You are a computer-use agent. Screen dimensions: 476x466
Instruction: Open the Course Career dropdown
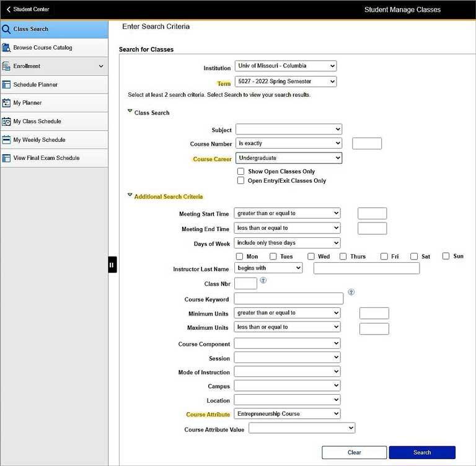(288, 159)
